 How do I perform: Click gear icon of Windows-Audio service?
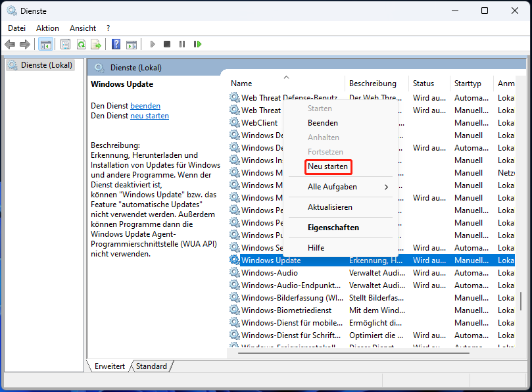(235, 272)
